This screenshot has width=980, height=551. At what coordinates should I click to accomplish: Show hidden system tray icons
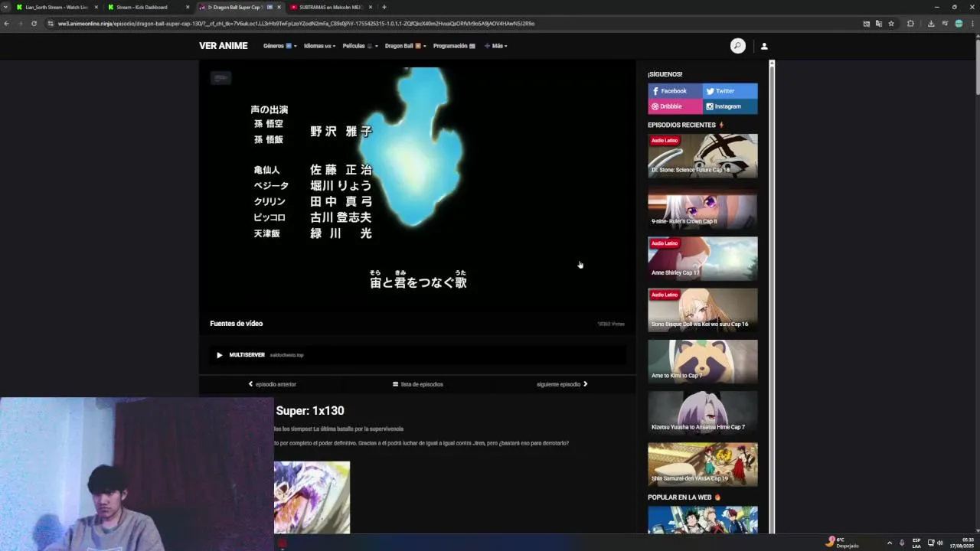(890, 543)
